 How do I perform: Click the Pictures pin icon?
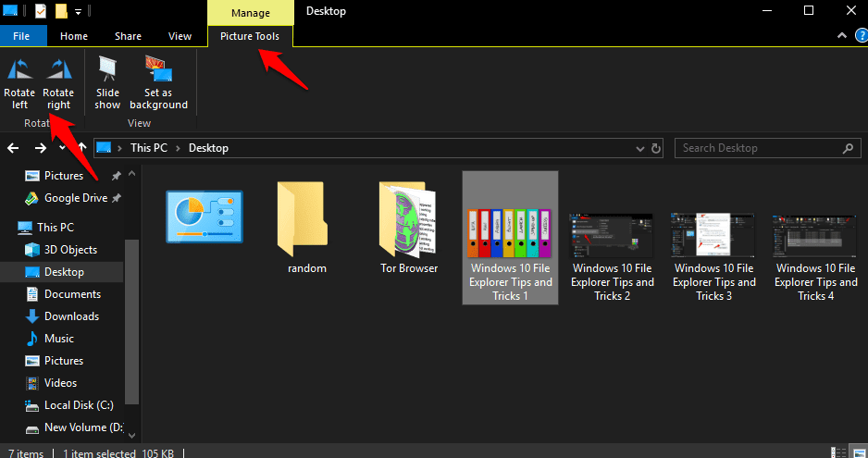point(117,176)
